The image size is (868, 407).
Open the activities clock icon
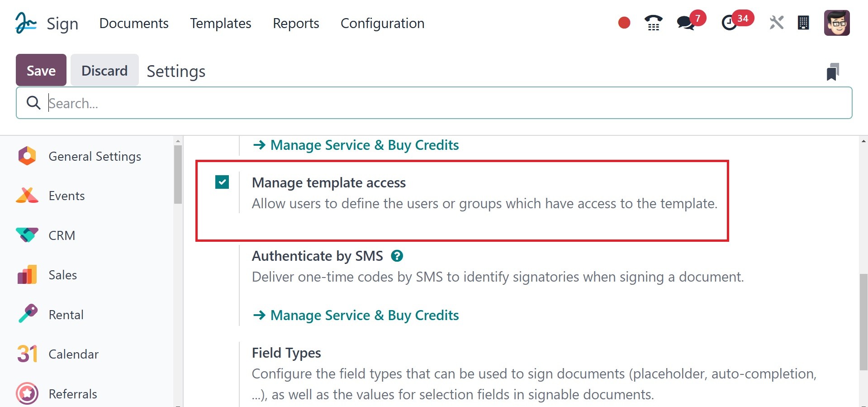pyautogui.click(x=729, y=23)
